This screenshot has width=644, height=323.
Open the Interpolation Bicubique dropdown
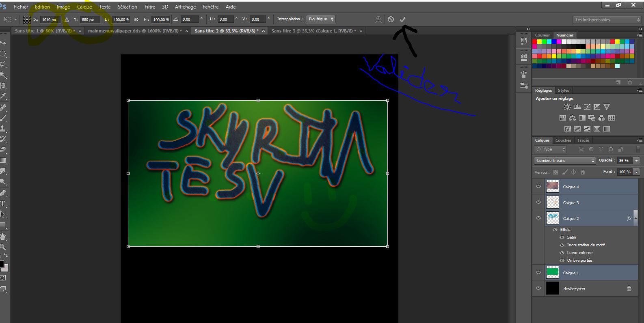(x=321, y=19)
